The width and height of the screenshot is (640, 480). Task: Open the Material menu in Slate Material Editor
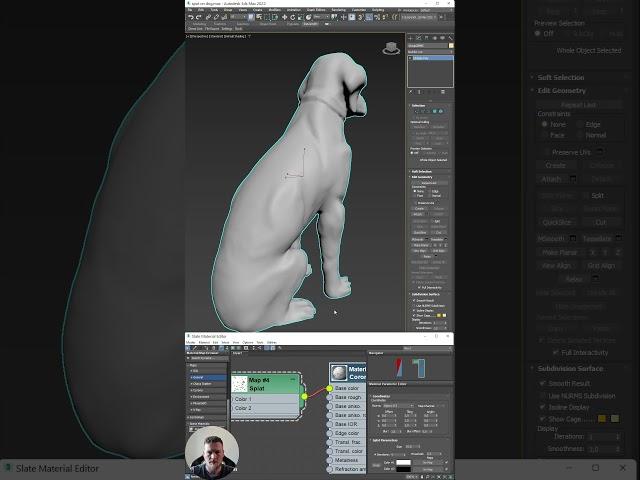[x=204, y=342]
